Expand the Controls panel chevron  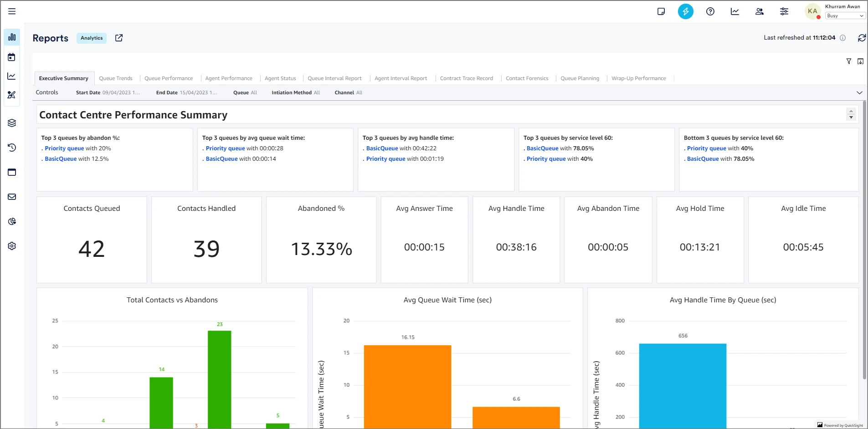pos(859,92)
